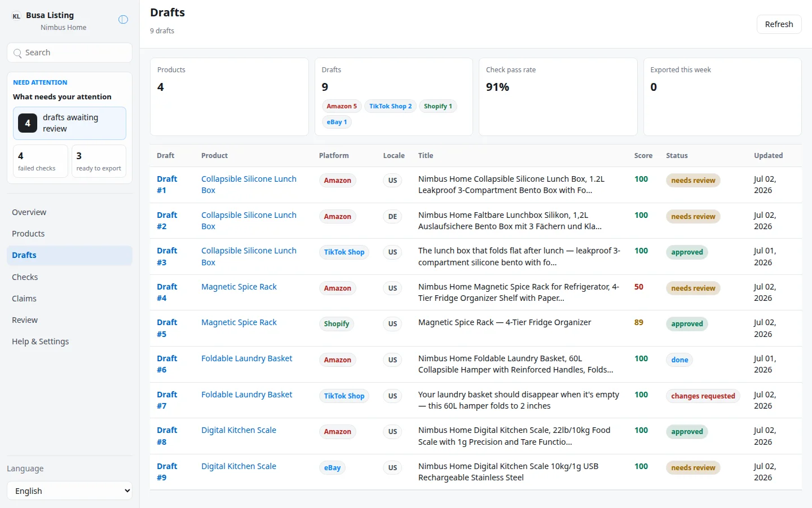Click the Shopify platform tag in Draft #5 row
812x508 pixels.
(337, 324)
